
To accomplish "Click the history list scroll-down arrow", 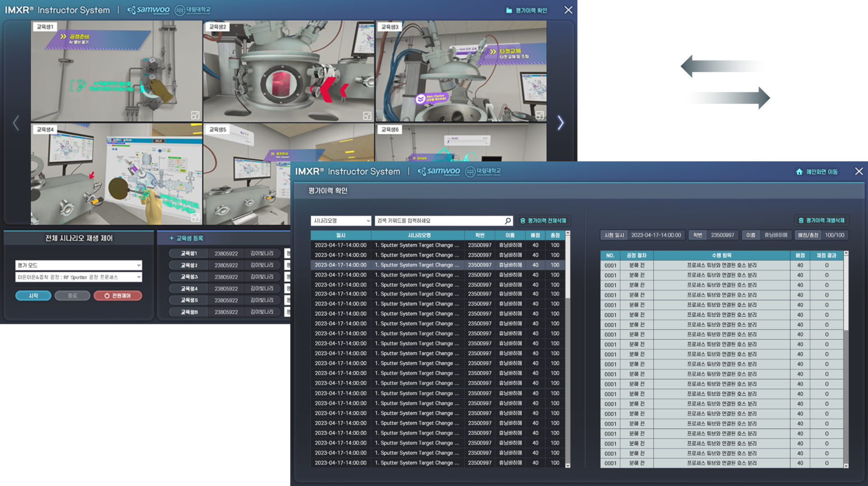I will (x=568, y=465).
